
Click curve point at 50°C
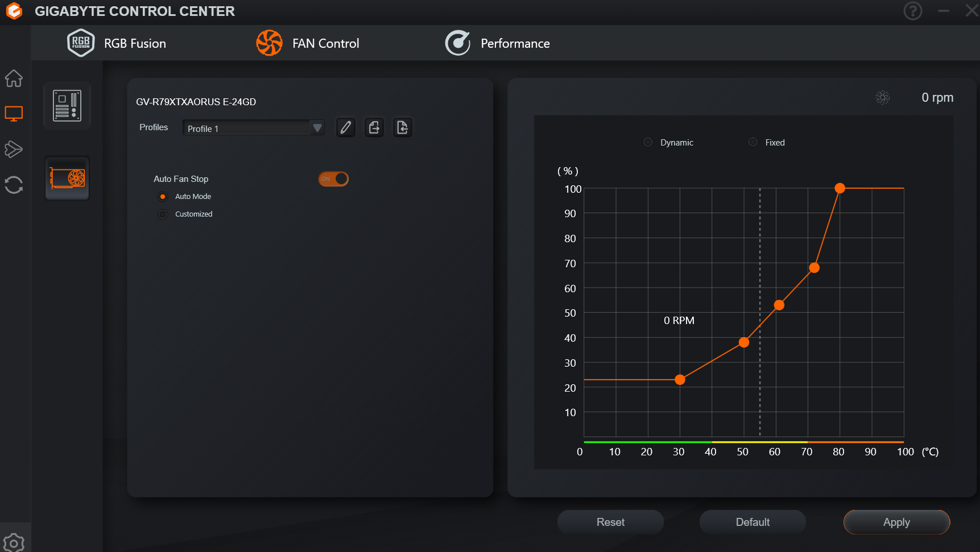[744, 342]
